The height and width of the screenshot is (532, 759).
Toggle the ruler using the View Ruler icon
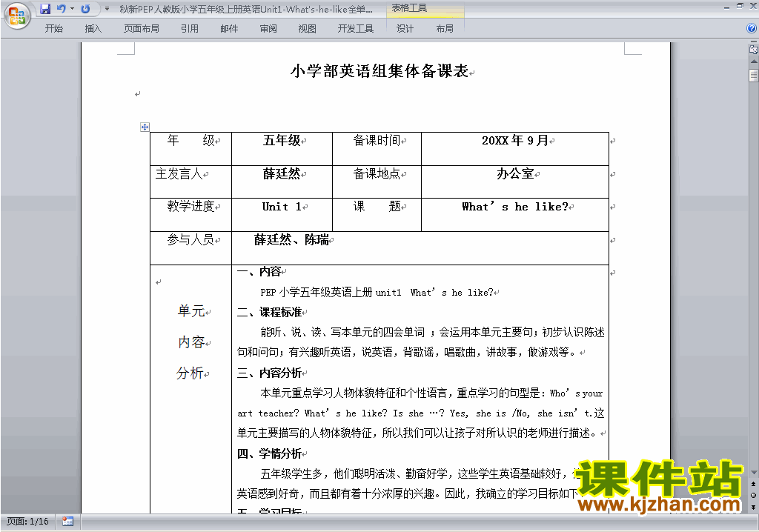(x=753, y=49)
